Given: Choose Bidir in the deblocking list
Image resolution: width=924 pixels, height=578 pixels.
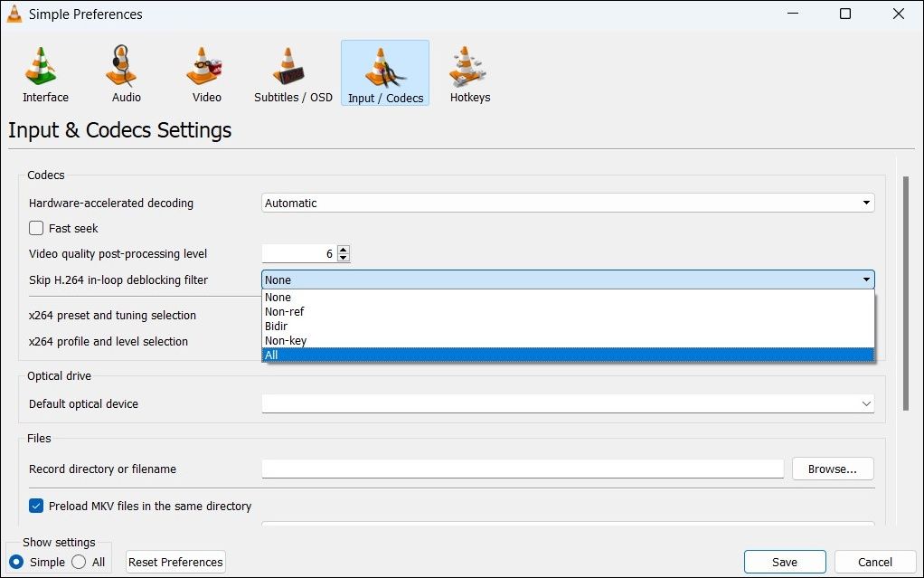Looking at the screenshot, I should [x=568, y=327].
